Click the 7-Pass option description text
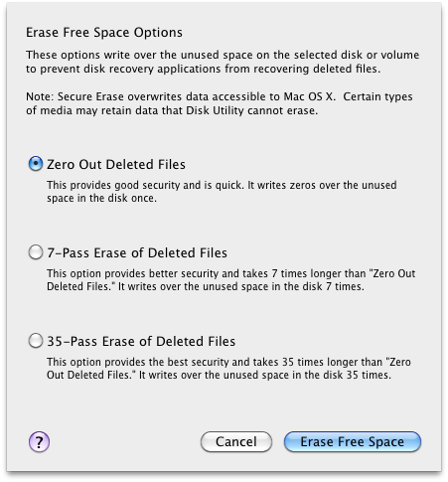Image resolution: width=448 pixels, height=482 pixels. click(230, 280)
